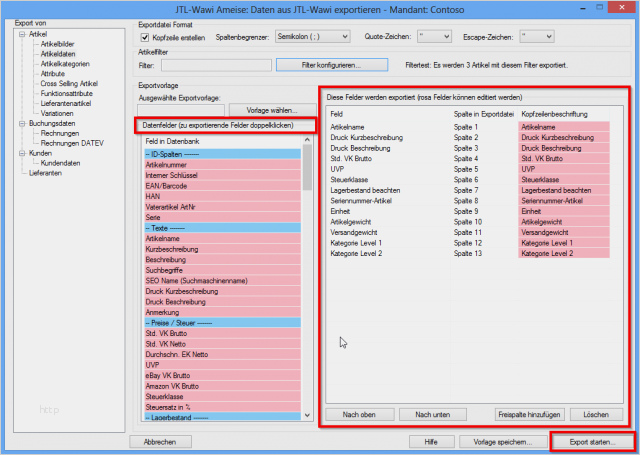
Task: Click the database fields list scrollbar
Action: [308, 280]
